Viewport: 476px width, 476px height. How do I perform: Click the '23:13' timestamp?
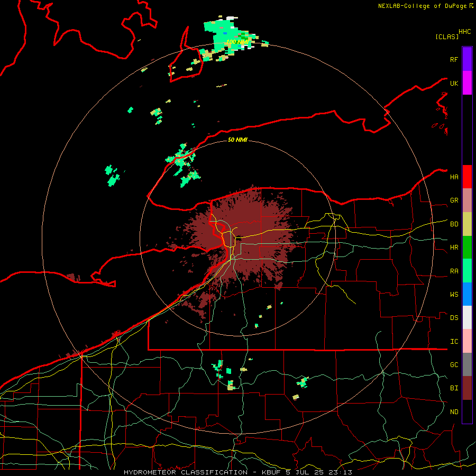(x=342, y=472)
